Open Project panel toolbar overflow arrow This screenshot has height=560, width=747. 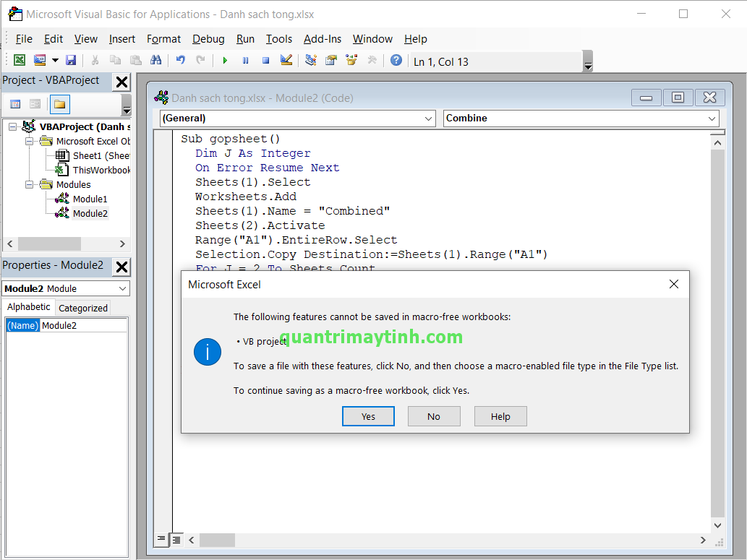pos(127,105)
